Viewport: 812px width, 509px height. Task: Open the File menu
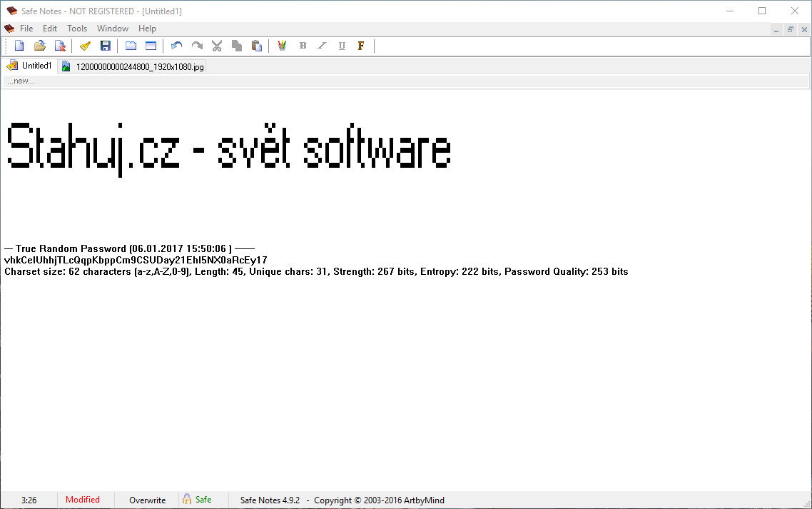(26, 29)
